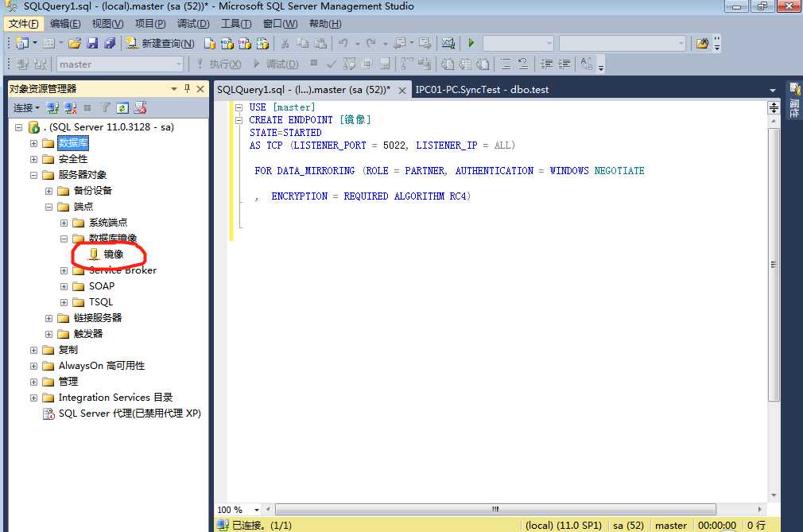This screenshot has width=803, height=532.
Task: Click the Refresh icon in Object Explorer
Action: pos(122,108)
